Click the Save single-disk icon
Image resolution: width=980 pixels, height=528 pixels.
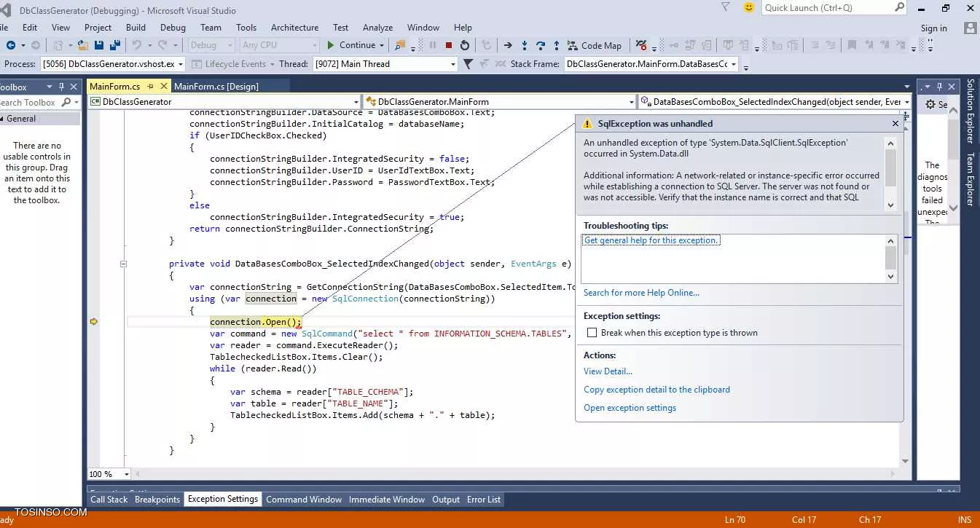point(98,45)
